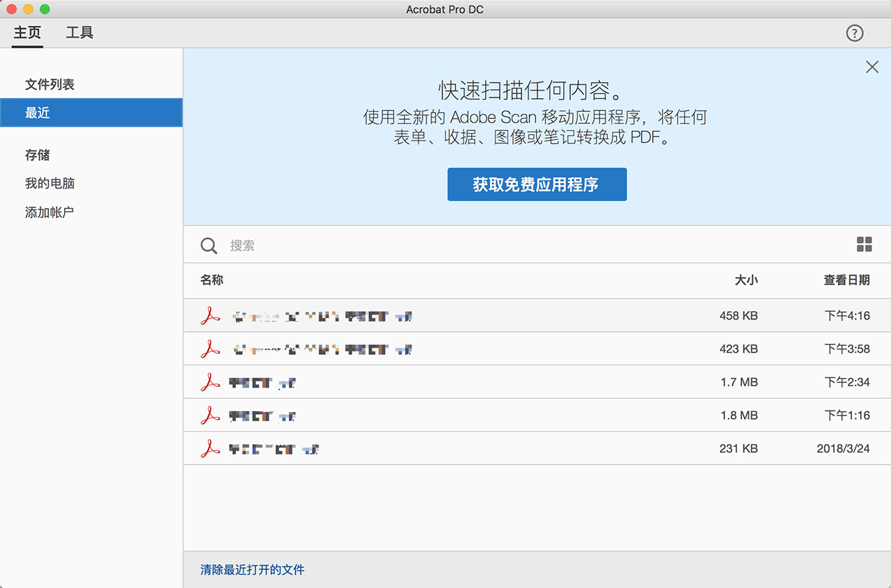Click the yellow macOS minimize window button

28,10
